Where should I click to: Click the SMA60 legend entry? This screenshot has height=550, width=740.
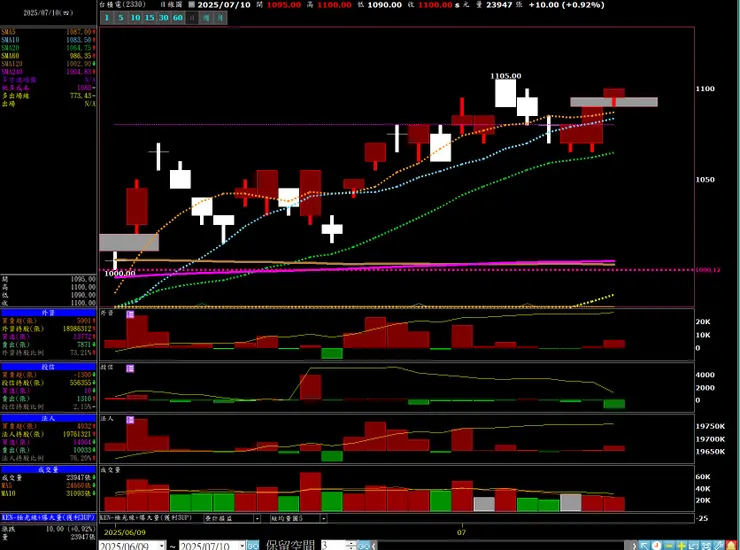[48, 56]
